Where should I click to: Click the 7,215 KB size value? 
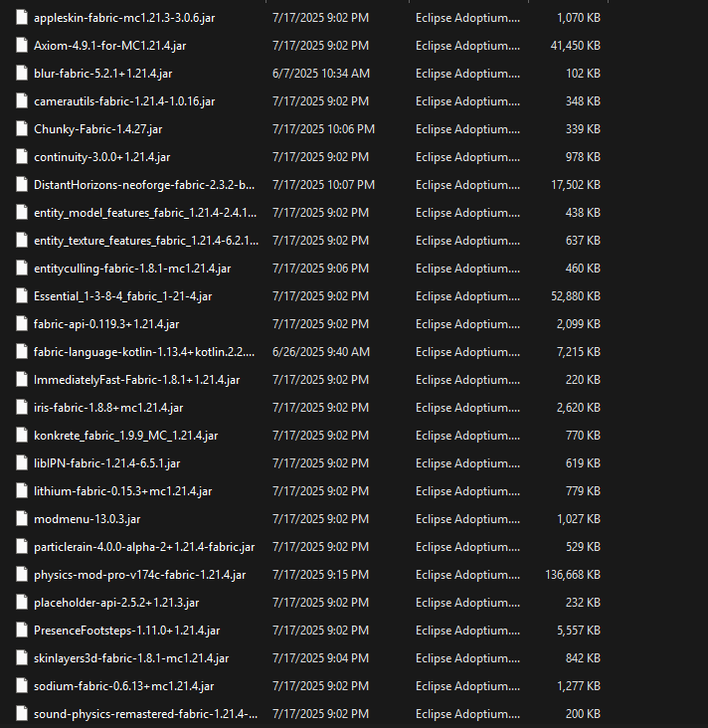pyautogui.click(x=579, y=352)
